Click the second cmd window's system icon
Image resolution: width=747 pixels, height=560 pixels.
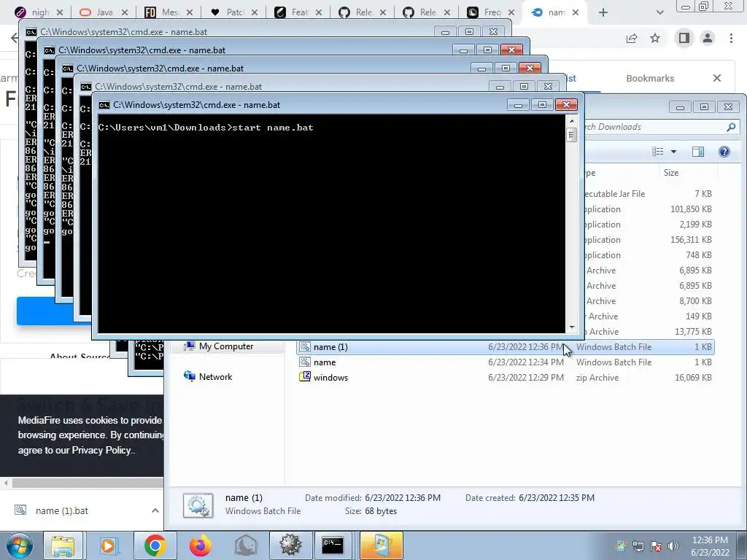coord(49,50)
